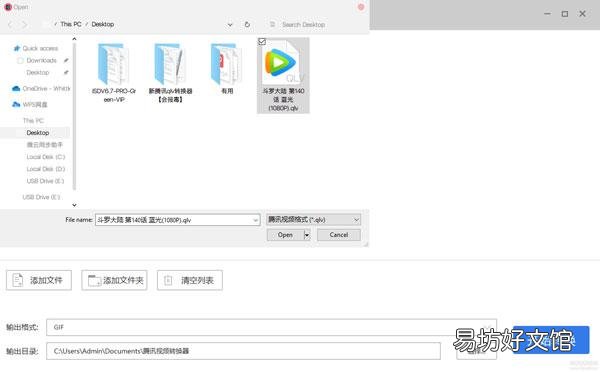This screenshot has width=600, height=372.
Task: Click the Quick access star icon
Action: point(16,48)
